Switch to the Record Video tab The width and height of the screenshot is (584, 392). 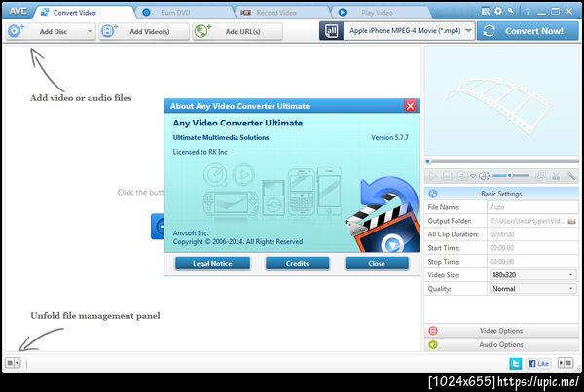click(276, 13)
